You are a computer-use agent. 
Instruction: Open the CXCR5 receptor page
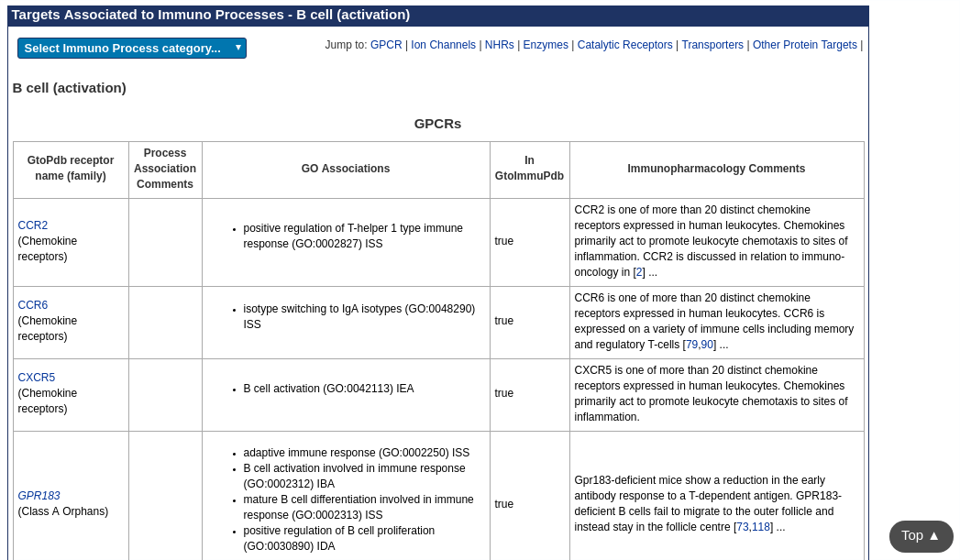pyautogui.click(x=37, y=378)
